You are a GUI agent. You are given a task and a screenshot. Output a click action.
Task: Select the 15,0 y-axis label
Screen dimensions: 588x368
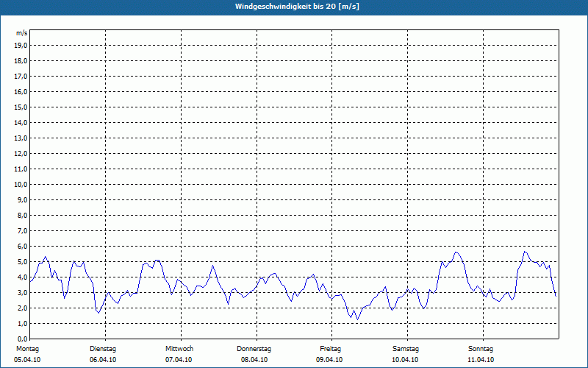point(21,107)
